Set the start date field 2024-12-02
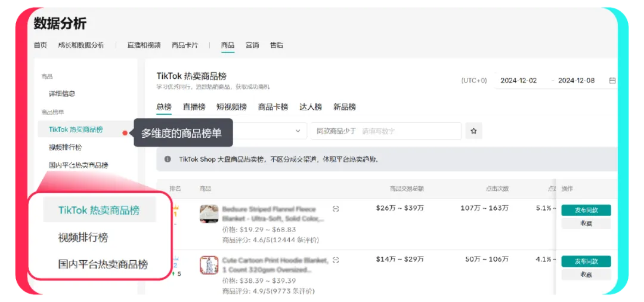Viewport: 644px width, 302px height. [518, 81]
